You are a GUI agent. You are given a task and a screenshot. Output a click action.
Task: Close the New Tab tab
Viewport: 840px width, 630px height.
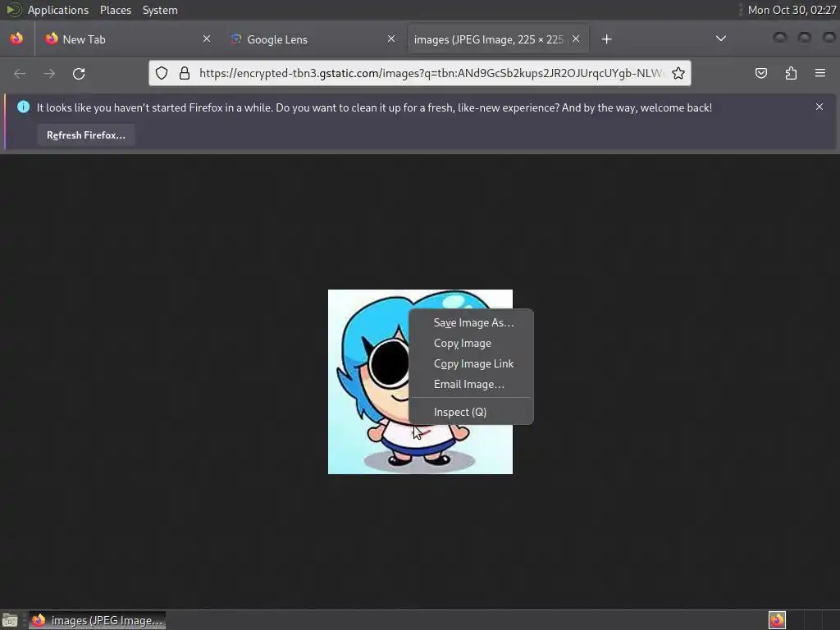[x=207, y=39]
